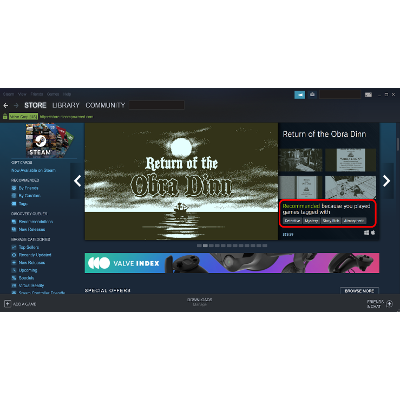Viewport: 400px width, 400px height.
Task: Click the plus icon for Add a Game
Action: tap(7, 304)
